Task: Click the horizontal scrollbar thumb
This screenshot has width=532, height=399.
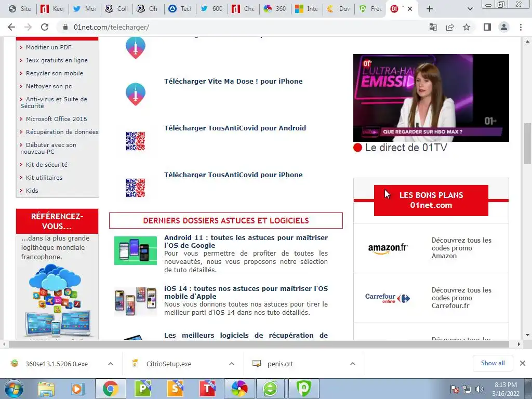Action: coord(259,344)
